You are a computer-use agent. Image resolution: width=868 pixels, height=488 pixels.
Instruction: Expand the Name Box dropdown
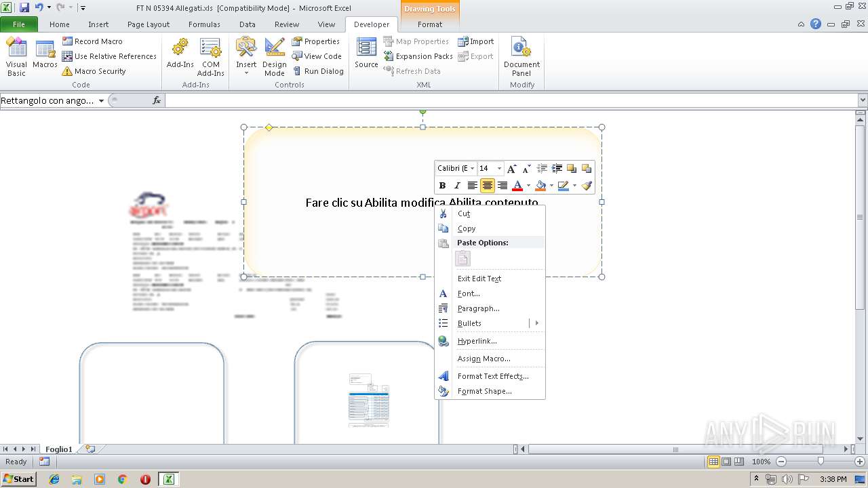point(101,100)
